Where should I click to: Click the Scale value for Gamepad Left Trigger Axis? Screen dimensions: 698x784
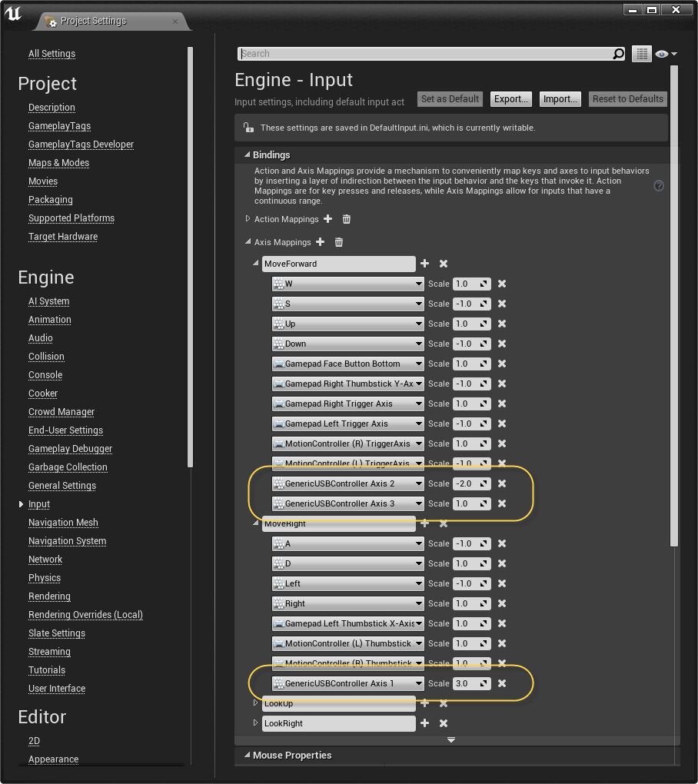click(x=467, y=424)
